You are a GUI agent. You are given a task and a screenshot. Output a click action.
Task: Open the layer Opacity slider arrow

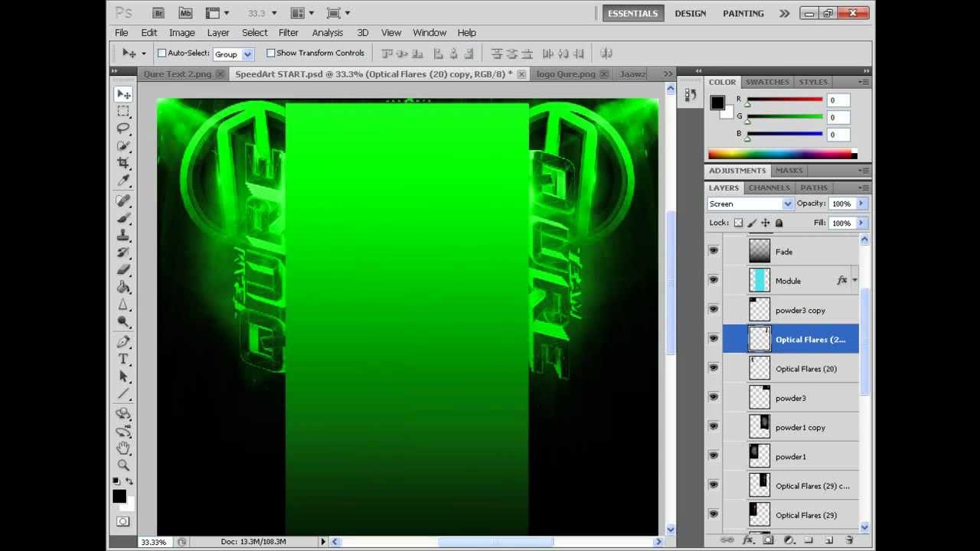(x=861, y=204)
